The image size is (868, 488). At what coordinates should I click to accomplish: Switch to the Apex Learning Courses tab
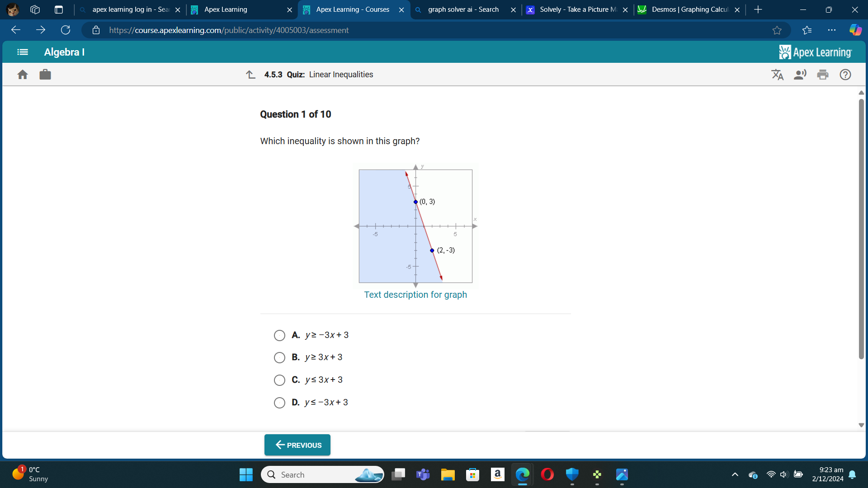point(352,9)
